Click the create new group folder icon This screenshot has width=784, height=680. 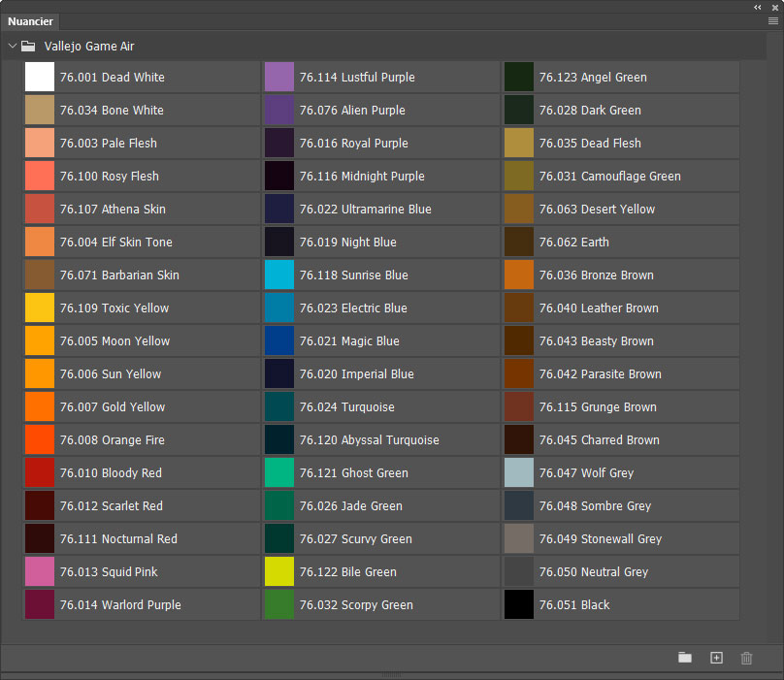pos(685,658)
